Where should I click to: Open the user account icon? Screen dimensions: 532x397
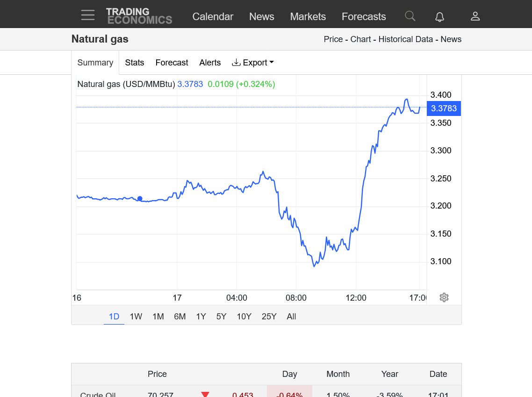click(475, 16)
